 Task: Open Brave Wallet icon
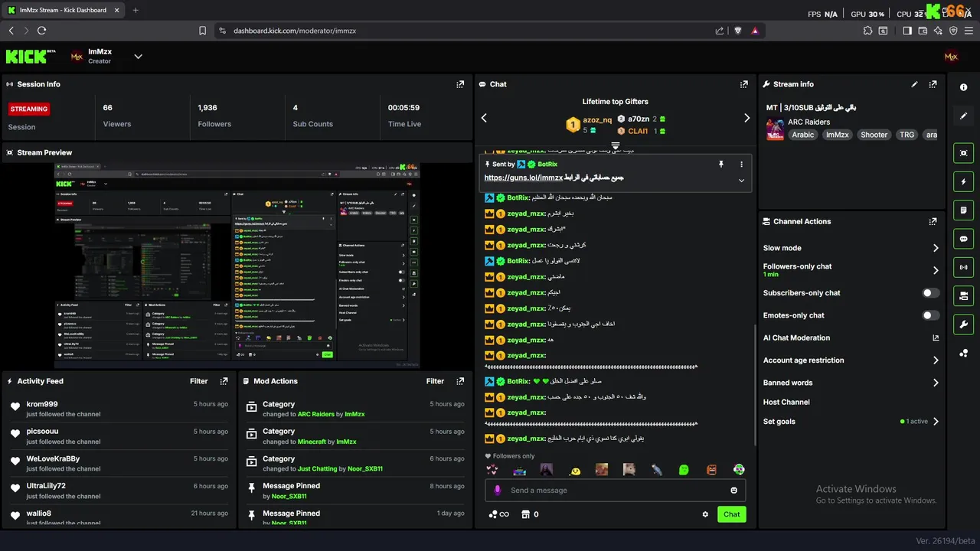coord(923,31)
